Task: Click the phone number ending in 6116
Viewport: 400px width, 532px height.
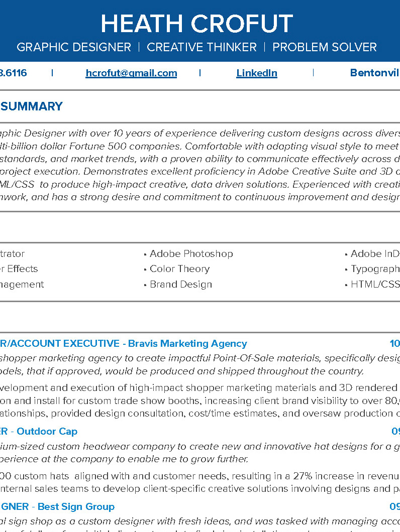Action: [14, 73]
